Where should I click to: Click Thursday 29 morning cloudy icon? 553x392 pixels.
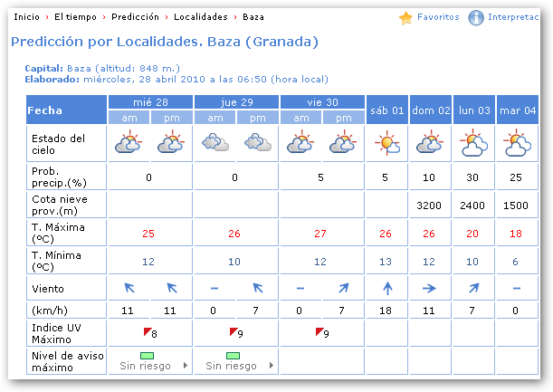[x=215, y=143]
